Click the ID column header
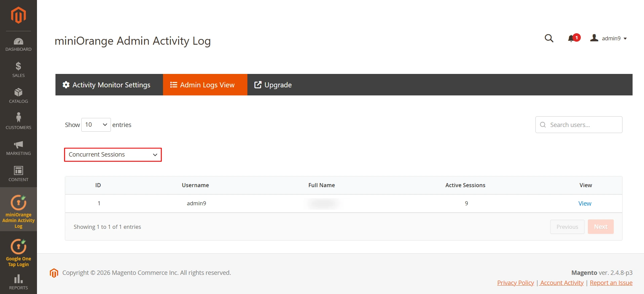The image size is (644, 294). click(x=98, y=185)
